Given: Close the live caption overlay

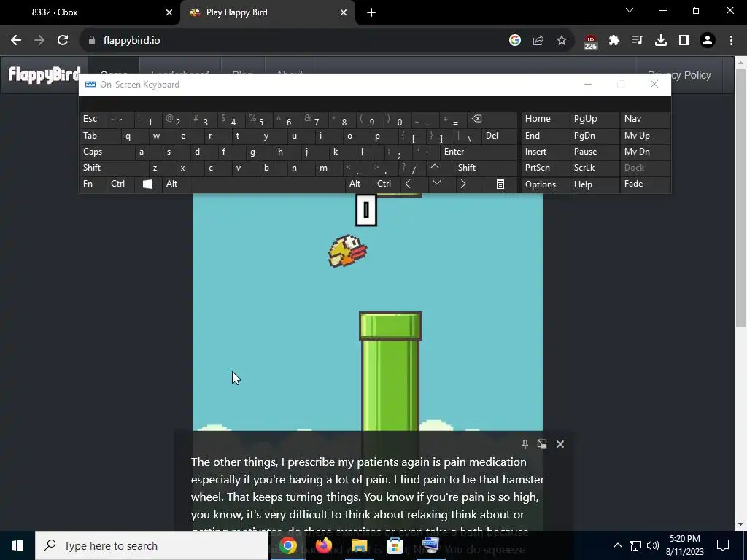Looking at the screenshot, I should (x=560, y=444).
